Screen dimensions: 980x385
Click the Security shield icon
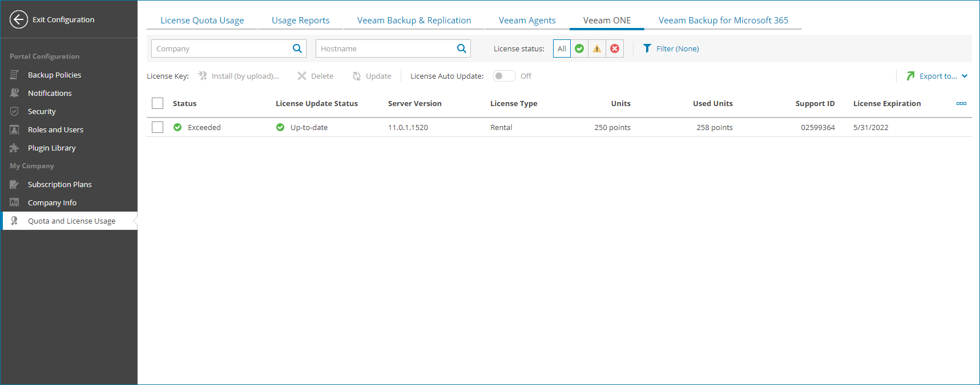point(14,111)
